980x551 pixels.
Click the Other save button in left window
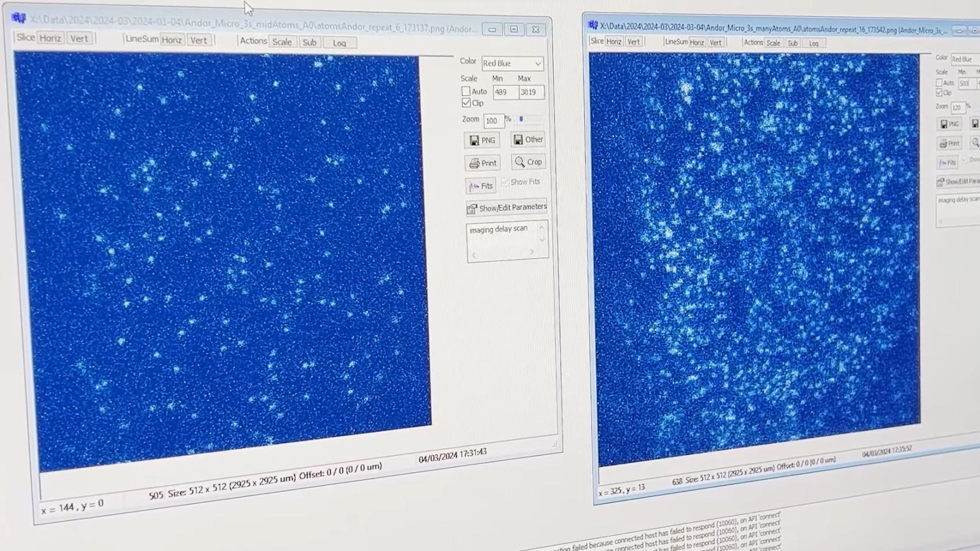click(x=528, y=139)
